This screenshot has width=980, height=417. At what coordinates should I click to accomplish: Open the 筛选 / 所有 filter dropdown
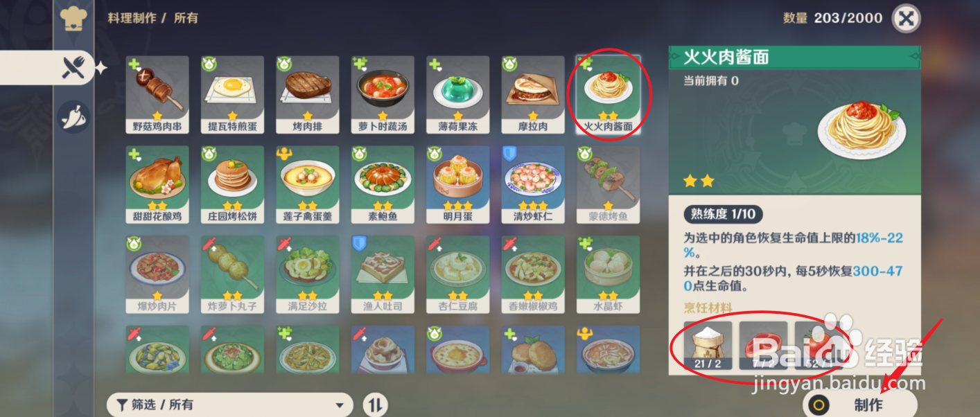coord(230,405)
